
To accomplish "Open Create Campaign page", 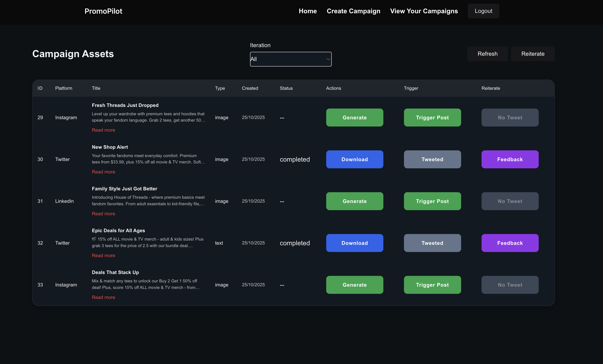I will (353, 11).
